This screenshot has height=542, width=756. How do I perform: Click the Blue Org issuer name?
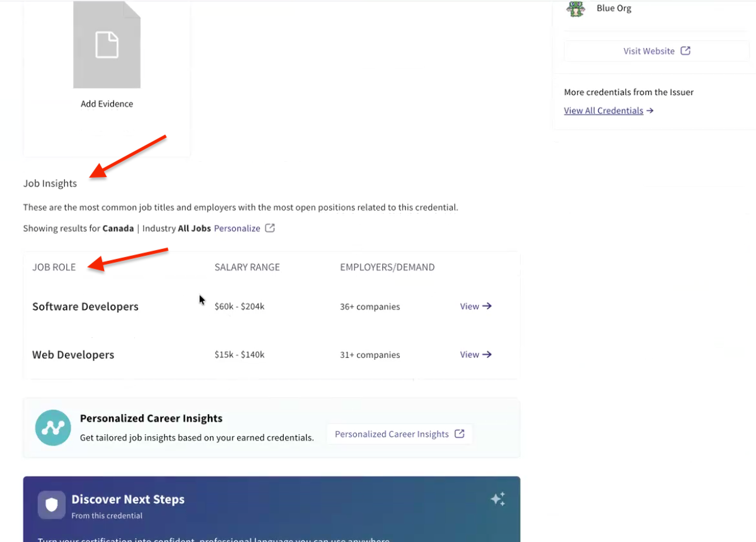[614, 8]
